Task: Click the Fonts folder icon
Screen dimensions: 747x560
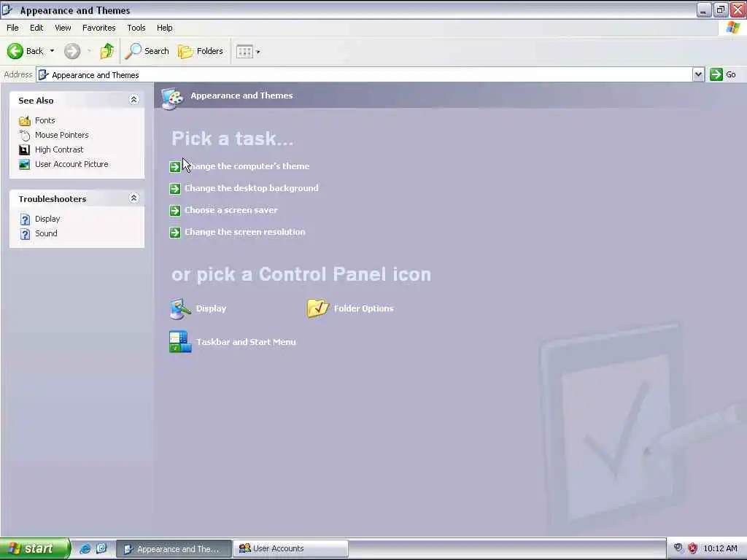Action: click(x=24, y=120)
